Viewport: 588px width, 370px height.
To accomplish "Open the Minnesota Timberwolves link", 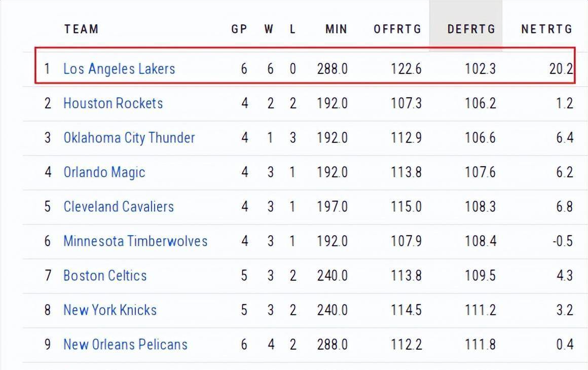I will 135,241.
